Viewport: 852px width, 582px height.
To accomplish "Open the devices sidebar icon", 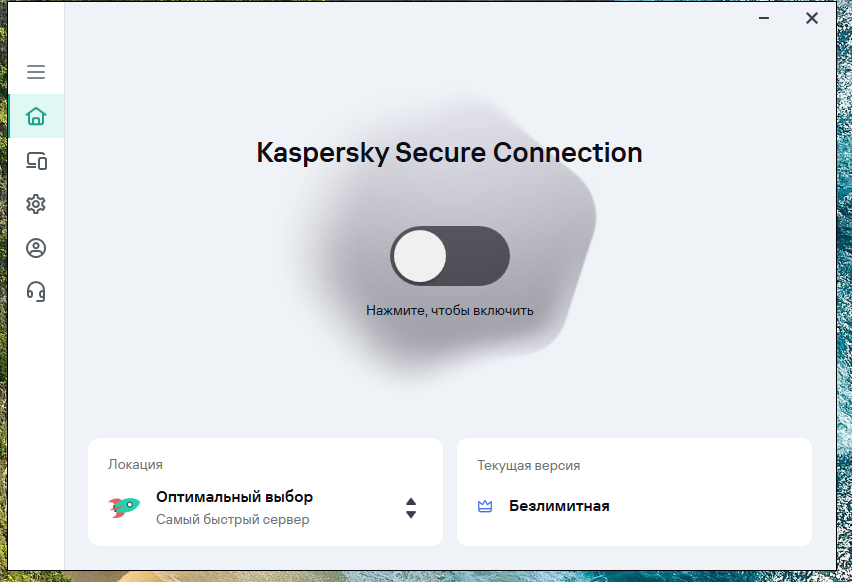I will (36, 160).
